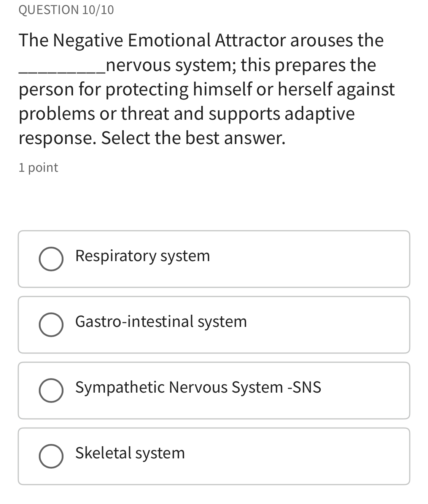
Task: Click the "problems or threat and supports" line
Action: (149, 114)
